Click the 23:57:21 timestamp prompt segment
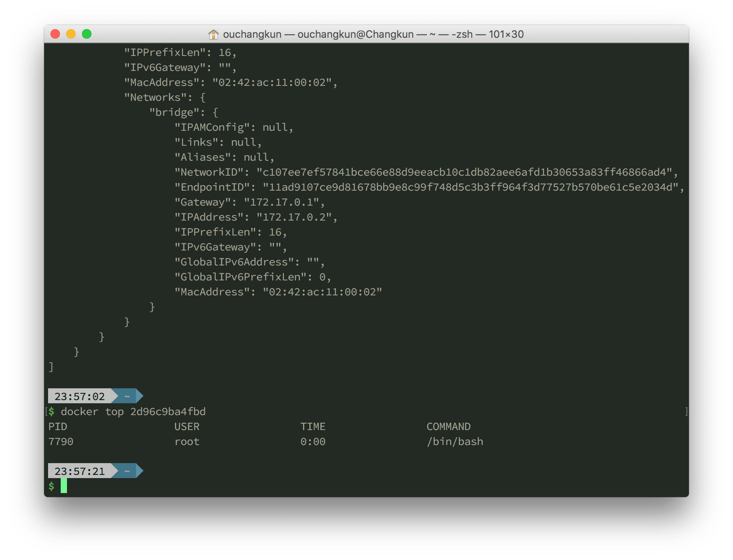The height and width of the screenshot is (560, 733). tap(80, 471)
